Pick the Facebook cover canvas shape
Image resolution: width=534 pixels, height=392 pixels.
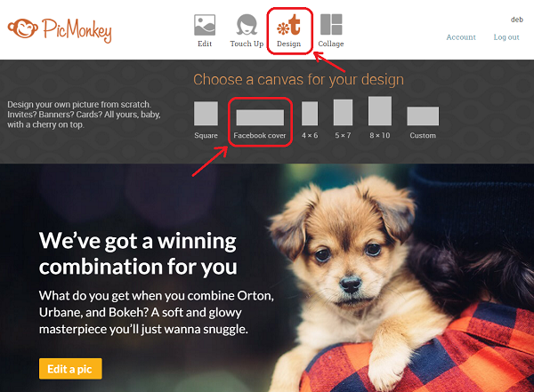pyautogui.click(x=260, y=117)
